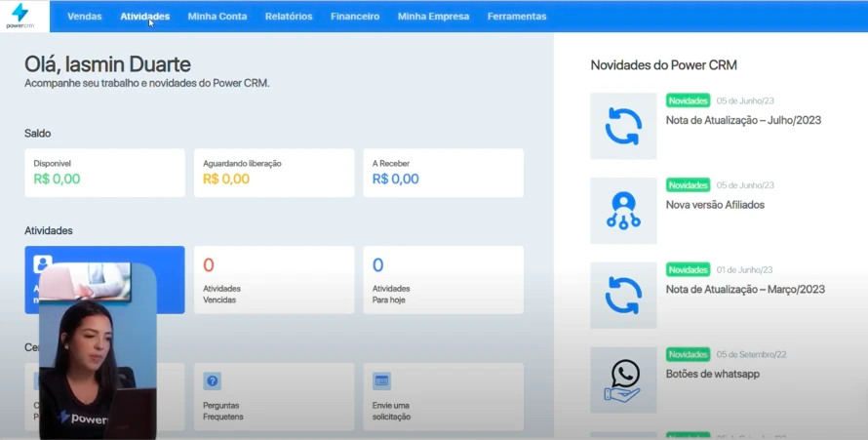Click the blue 0 activities for today count
The image size is (868, 440).
377,265
